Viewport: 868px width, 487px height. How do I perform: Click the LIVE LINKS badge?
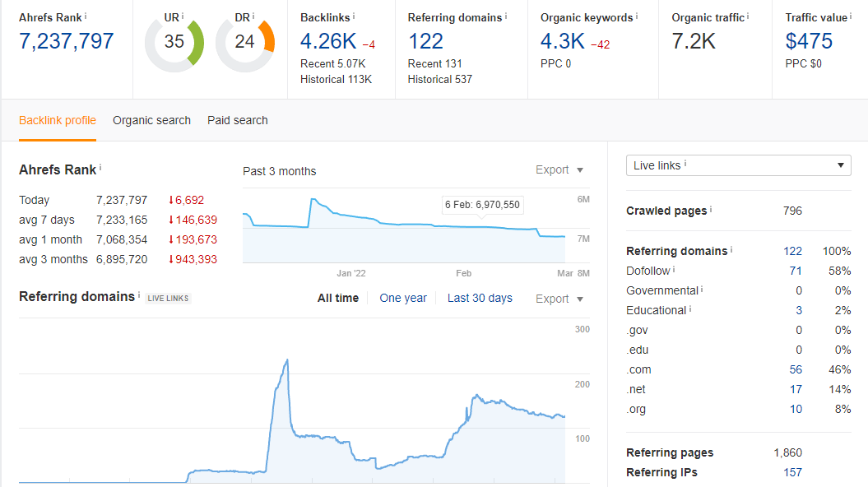[169, 299]
